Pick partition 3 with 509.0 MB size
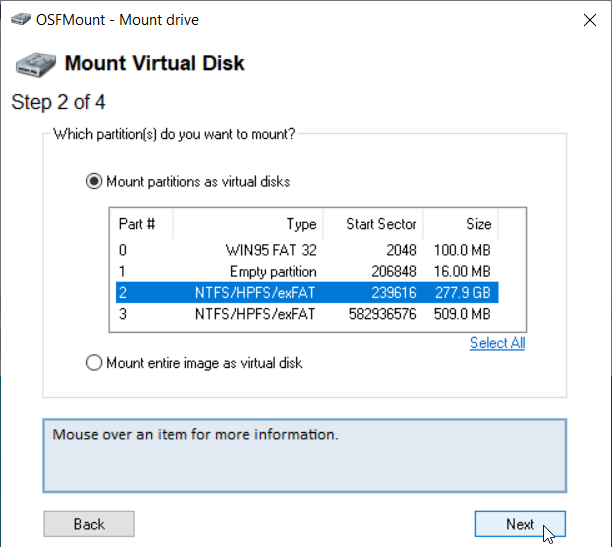Screen dimensions: 612x547 (307, 314)
